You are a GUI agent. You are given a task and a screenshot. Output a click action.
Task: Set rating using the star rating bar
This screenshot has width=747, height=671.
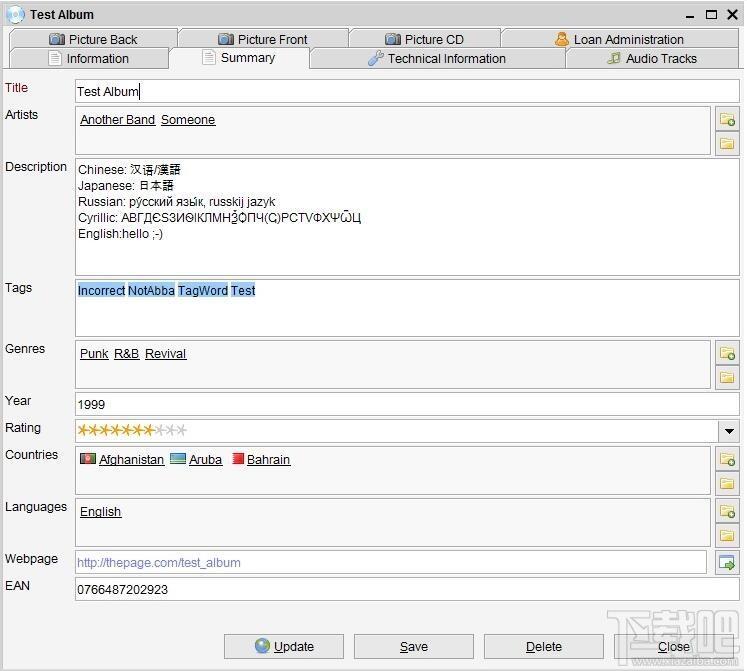tap(132, 430)
